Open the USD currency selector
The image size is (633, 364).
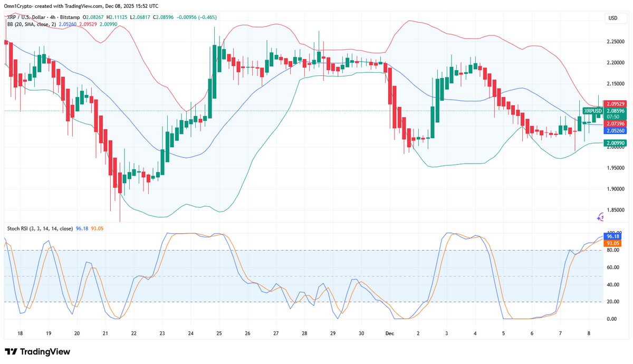(x=613, y=18)
